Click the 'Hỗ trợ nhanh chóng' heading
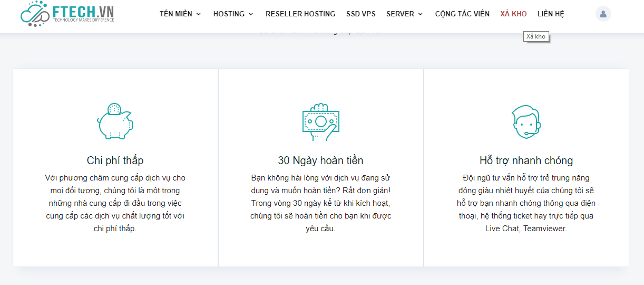 click(x=526, y=160)
